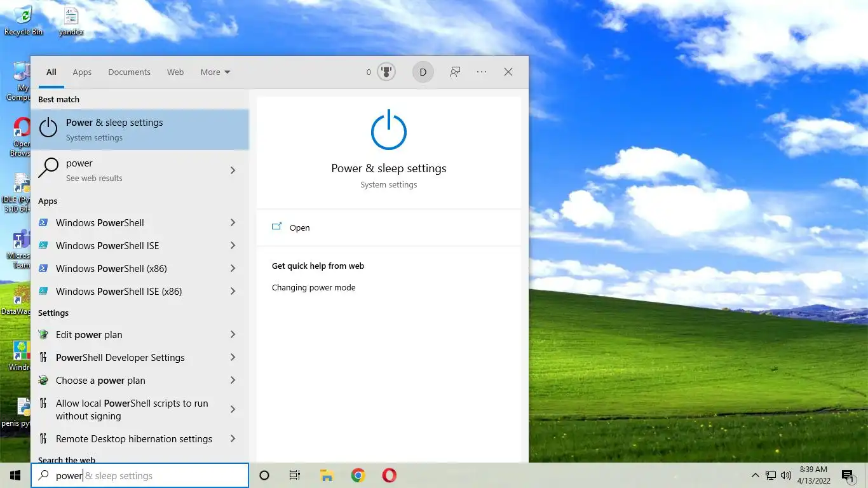
Task: Expand Windows PowerShell ISE options arrow
Action: click(233, 245)
